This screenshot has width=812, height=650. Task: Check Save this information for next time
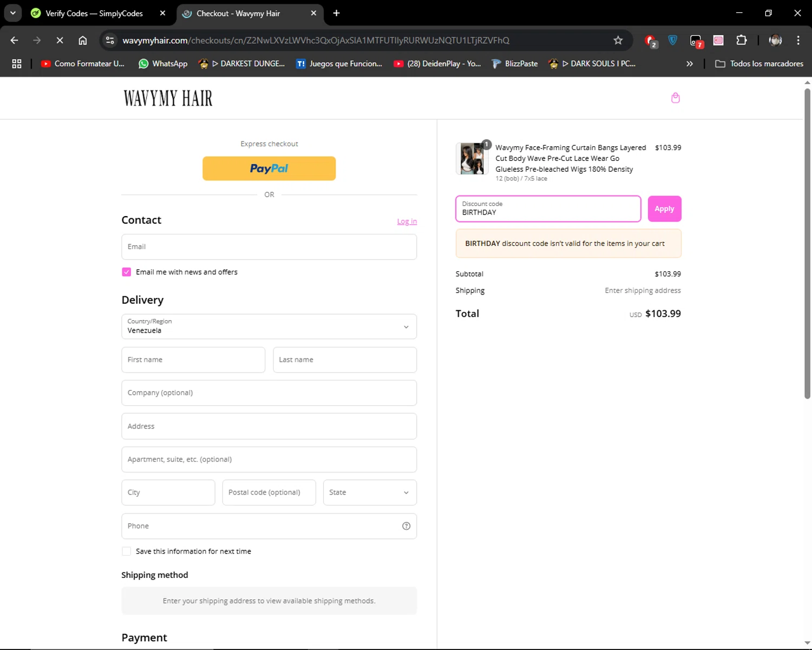coord(126,551)
